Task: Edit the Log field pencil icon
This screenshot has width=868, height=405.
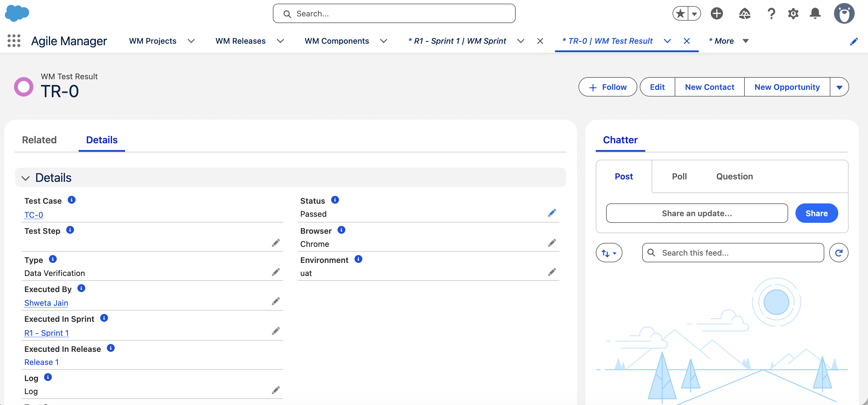Action: click(276, 390)
